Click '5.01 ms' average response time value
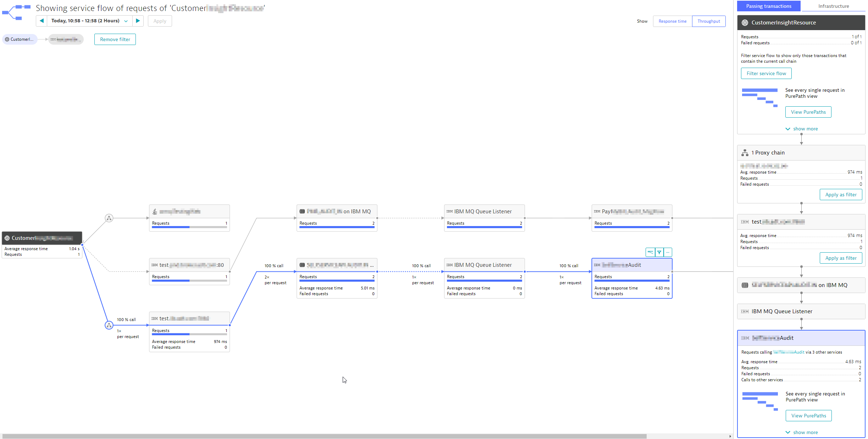The width and height of the screenshot is (868, 439). [x=367, y=288]
